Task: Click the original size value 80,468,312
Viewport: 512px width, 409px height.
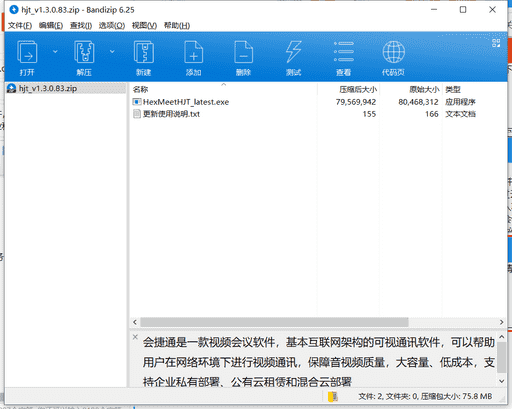Action: 418,102
